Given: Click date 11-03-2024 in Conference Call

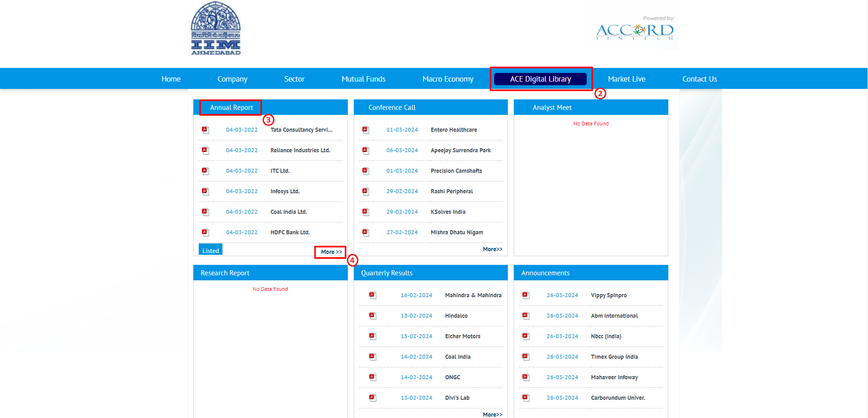Looking at the screenshot, I should [x=402, y=130].
